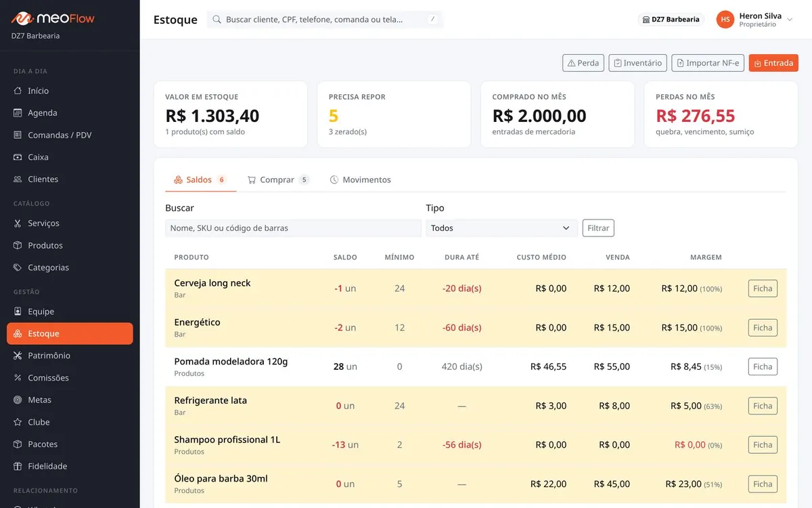Open Ficha for Óleo para barba 30ml

click(763, 484)
